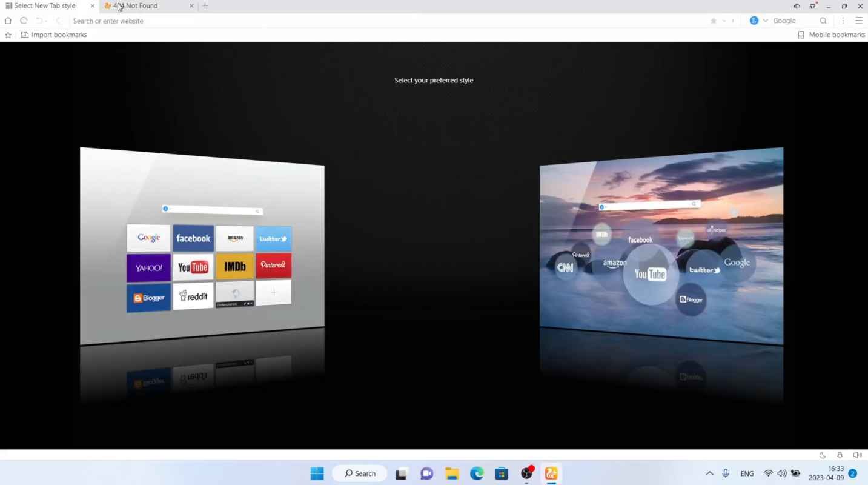Expand the dropdown next to bookmark star
The width and height of the screenshot is (868, 485).
point(723,21)
